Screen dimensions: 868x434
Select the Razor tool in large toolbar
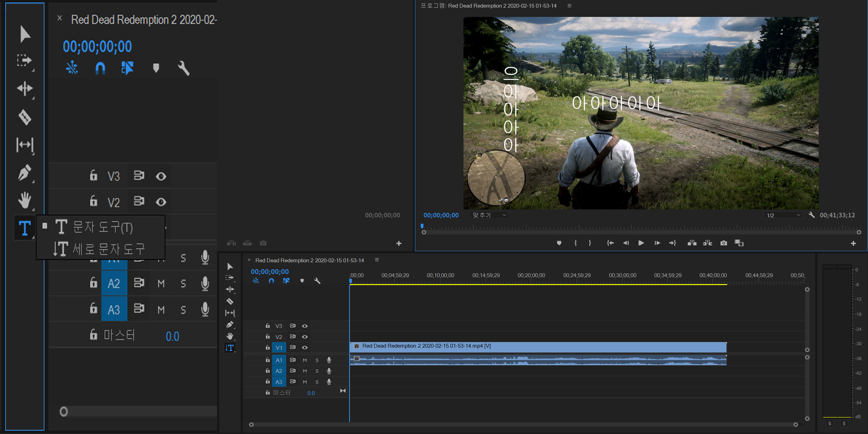pyautogui.click(x=25, y=117)
